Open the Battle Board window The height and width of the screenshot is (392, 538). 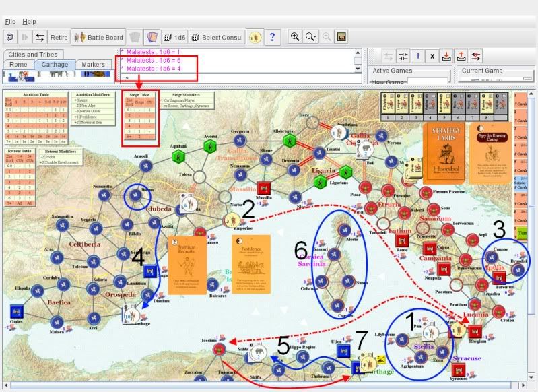point(98,38)
